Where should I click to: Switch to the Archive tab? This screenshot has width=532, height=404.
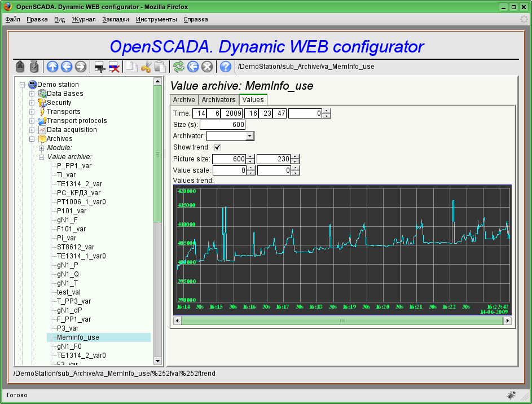point(184,100)
